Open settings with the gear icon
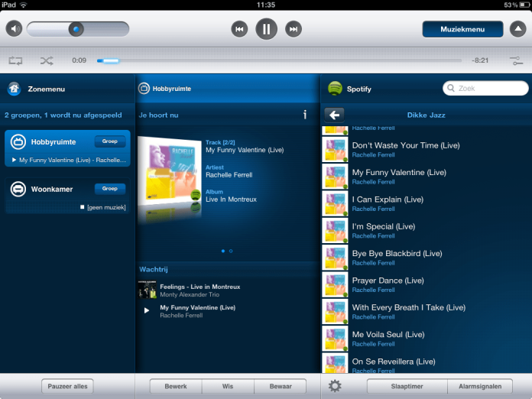This screenshot has width=532, height=399. [335, 386]
